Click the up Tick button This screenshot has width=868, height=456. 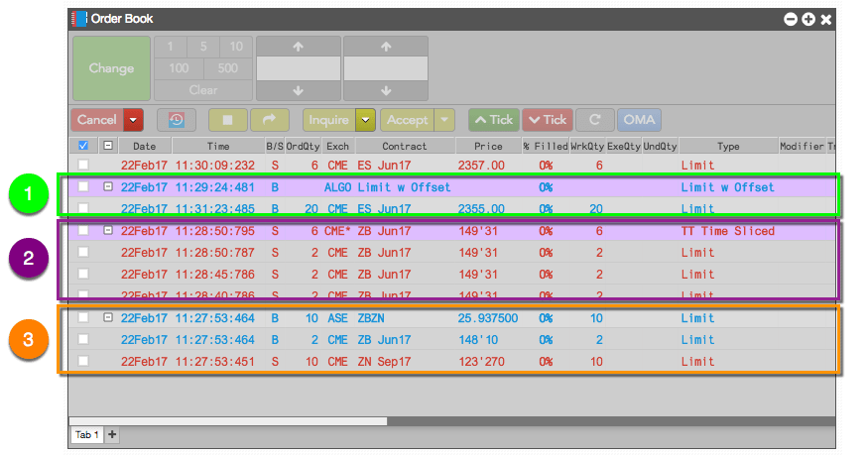coord(494,120)
